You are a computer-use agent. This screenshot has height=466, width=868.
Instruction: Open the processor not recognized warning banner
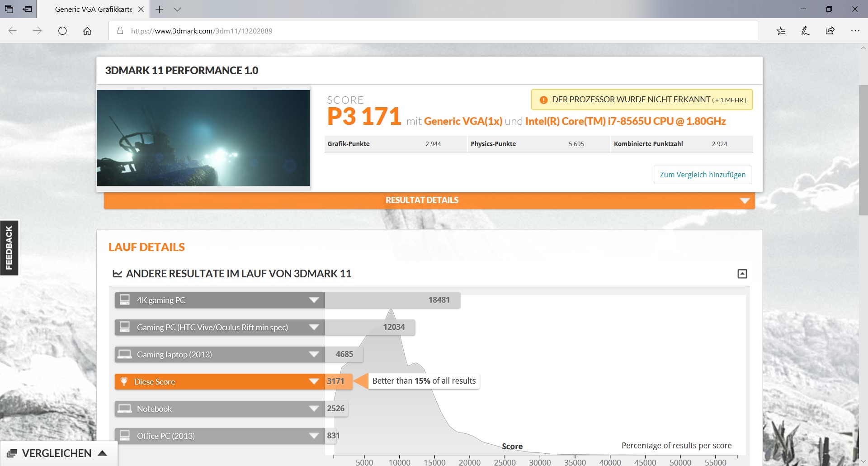click(642, 100)
